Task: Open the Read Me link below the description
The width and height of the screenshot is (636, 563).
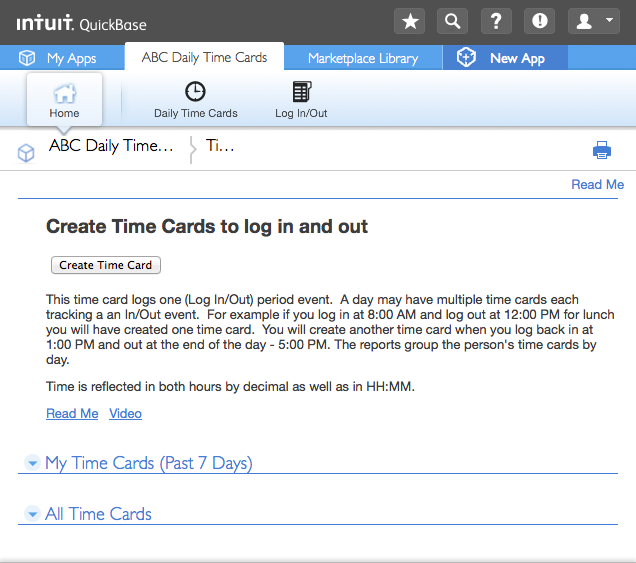Action: 72,413
